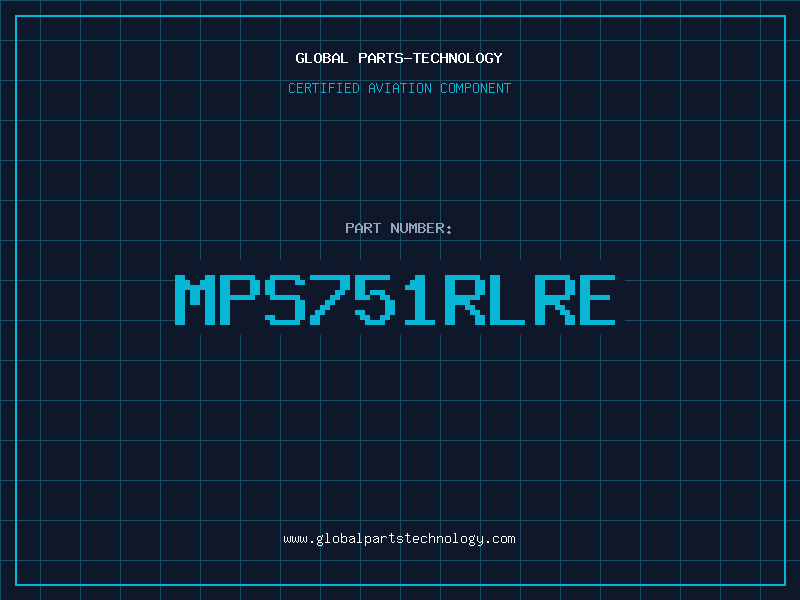The width and height of the screenshot is (800, 600).
Task: Click the PART NUMBER: label
Action: pyautogui.click(x=399, y=228)
